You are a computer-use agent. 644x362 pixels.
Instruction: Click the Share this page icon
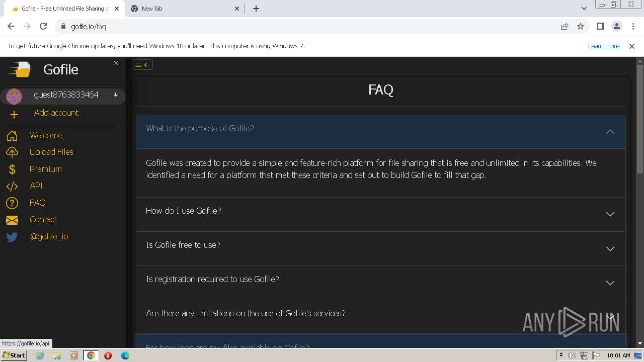(565, 26)
